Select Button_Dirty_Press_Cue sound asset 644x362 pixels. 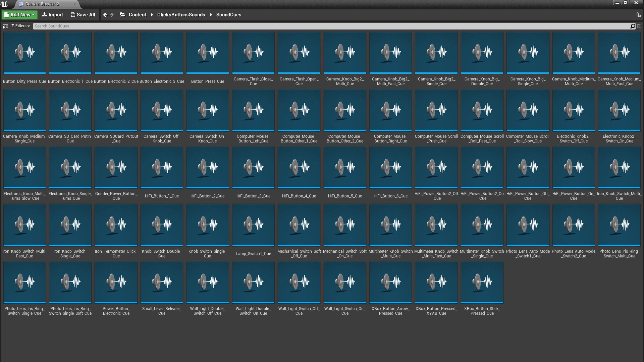[24, 53]
